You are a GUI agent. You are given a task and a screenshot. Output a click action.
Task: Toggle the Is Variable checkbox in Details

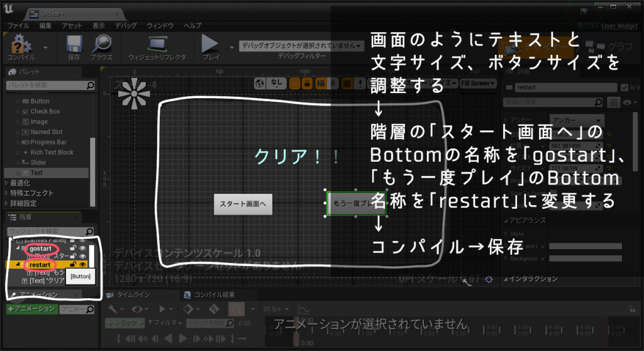[x=623, y=87]
